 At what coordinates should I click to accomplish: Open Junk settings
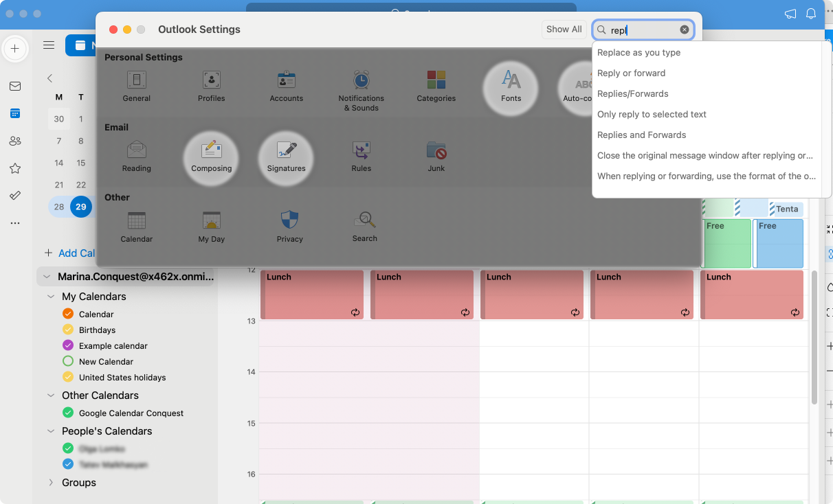click(436, 157)
